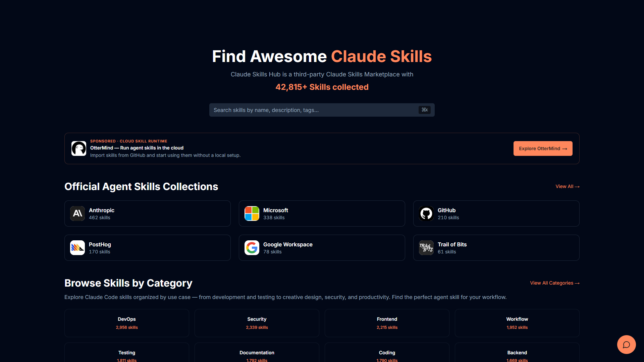
Task: Click 'Import skills from GitHub' description text
Action: pyautogui.click(x=165, y=155)
